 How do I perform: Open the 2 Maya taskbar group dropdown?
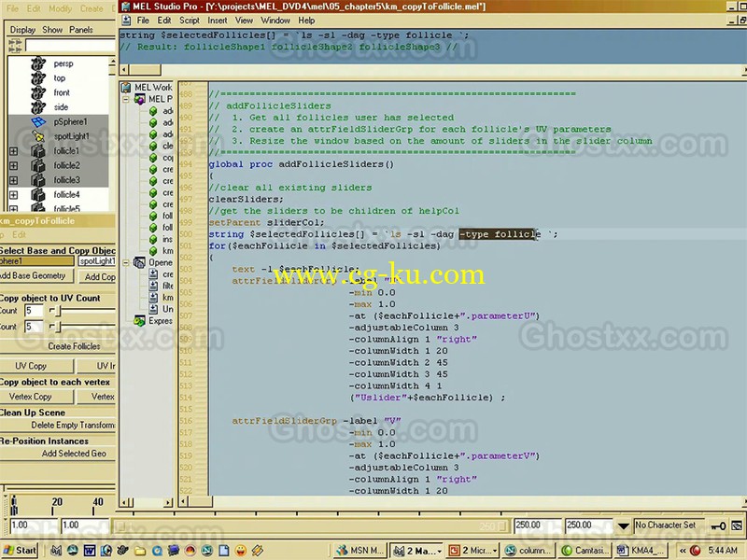(439, 551)
